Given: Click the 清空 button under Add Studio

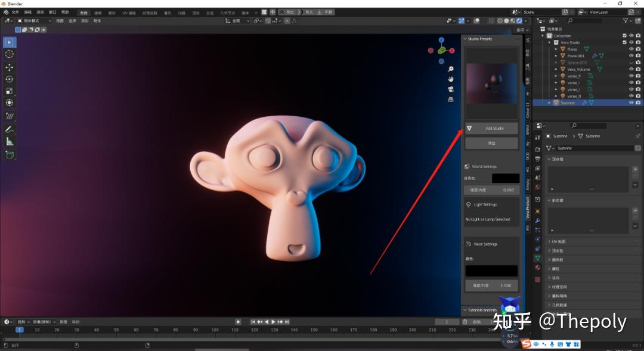Looking at the screenshot, I should tap(491, 143).
